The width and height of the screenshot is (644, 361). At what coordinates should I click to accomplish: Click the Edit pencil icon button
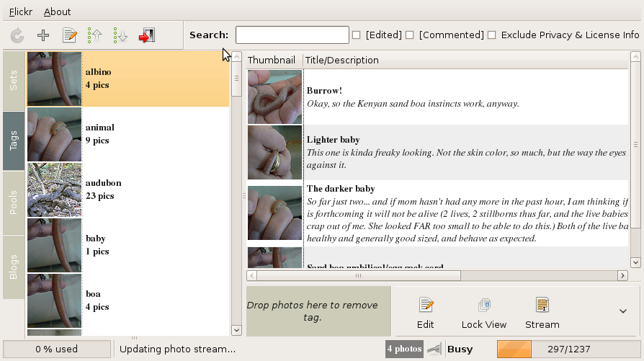426,305
